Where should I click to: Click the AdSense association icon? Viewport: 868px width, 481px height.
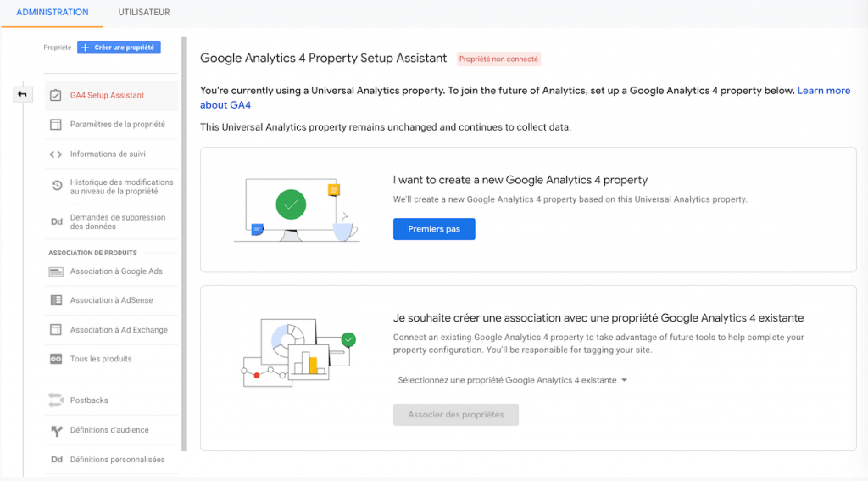[56, 300]
